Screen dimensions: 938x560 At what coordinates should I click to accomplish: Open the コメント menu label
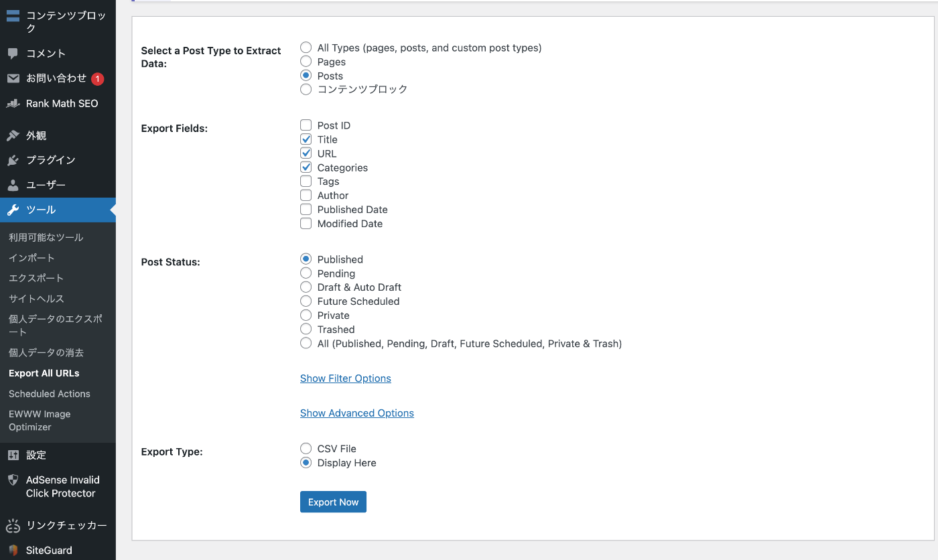coord(46,54)
